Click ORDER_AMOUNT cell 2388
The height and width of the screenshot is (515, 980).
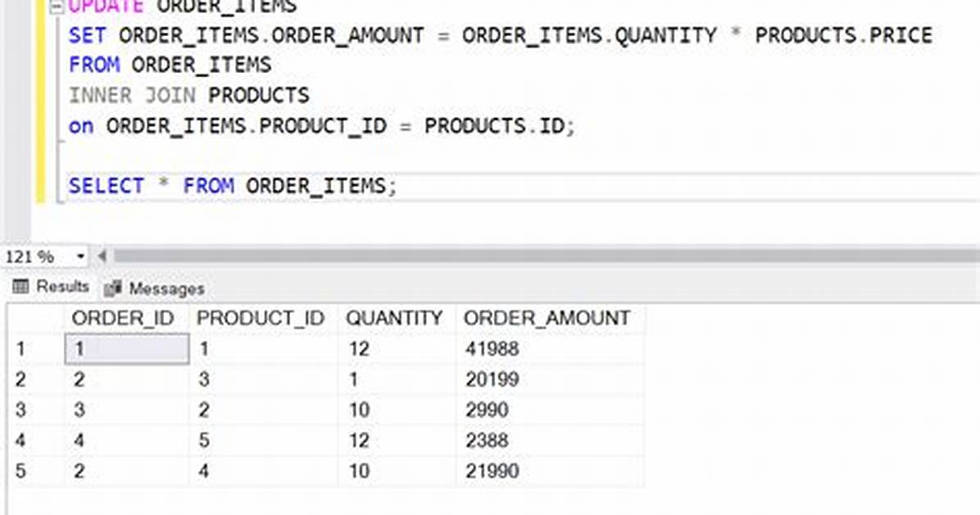[550, 440]
